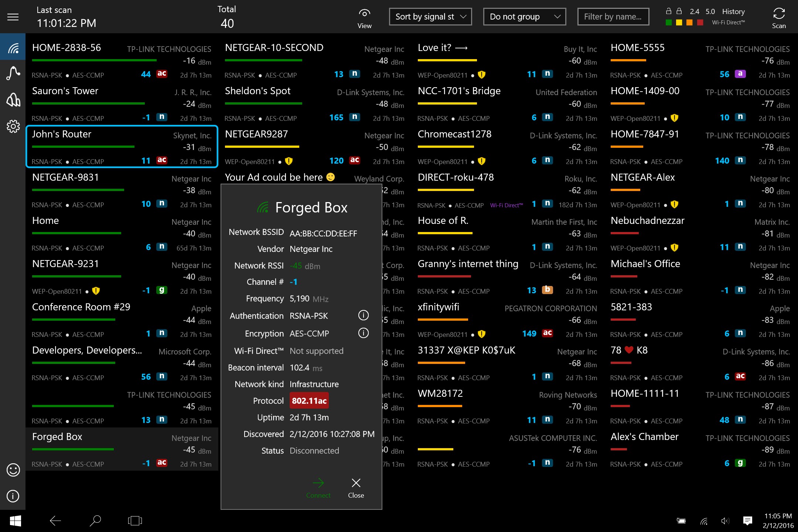Click the Authentication info icon
The height and width of the screenshot is (532, 798).
(363, 315)
